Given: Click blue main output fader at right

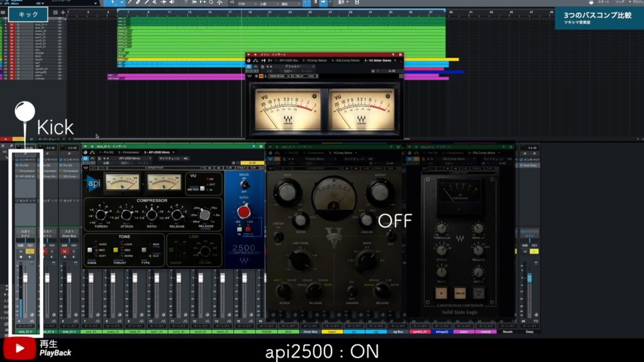Looking at the screenshot, I should coord(530,278).
